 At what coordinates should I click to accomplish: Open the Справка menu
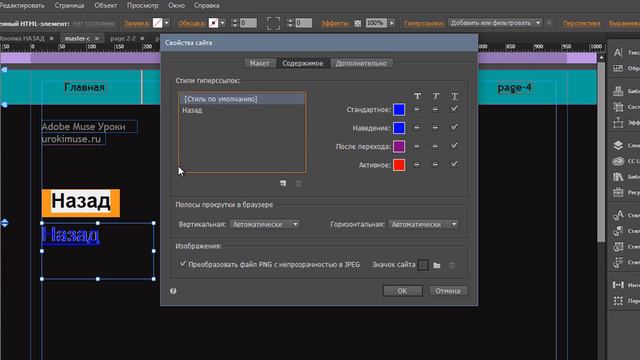coord(207,5)
